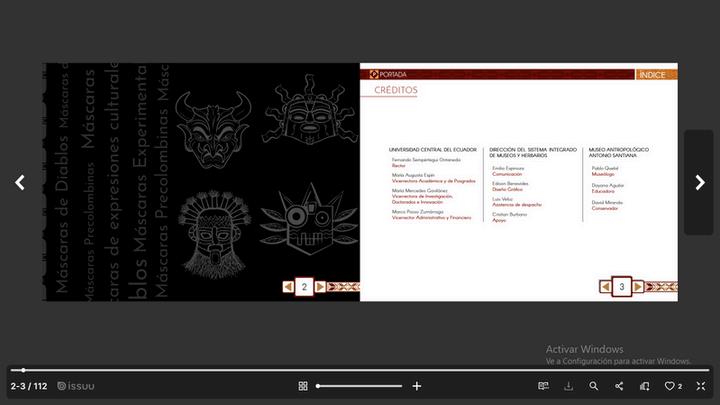This screenshot has width=720, height=405.
Task: Click the 2-3 / 112 page indicator
Action: [x=29, y=386]
